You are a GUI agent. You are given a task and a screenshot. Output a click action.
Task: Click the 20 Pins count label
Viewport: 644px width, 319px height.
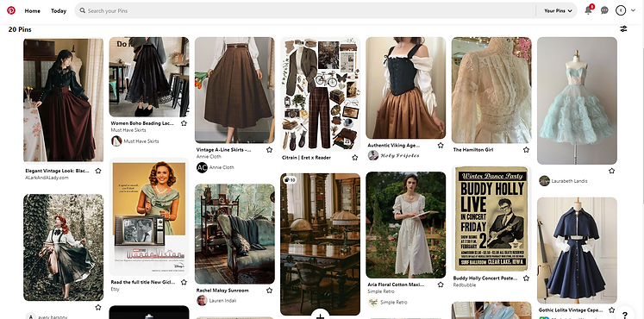(20, 29)
